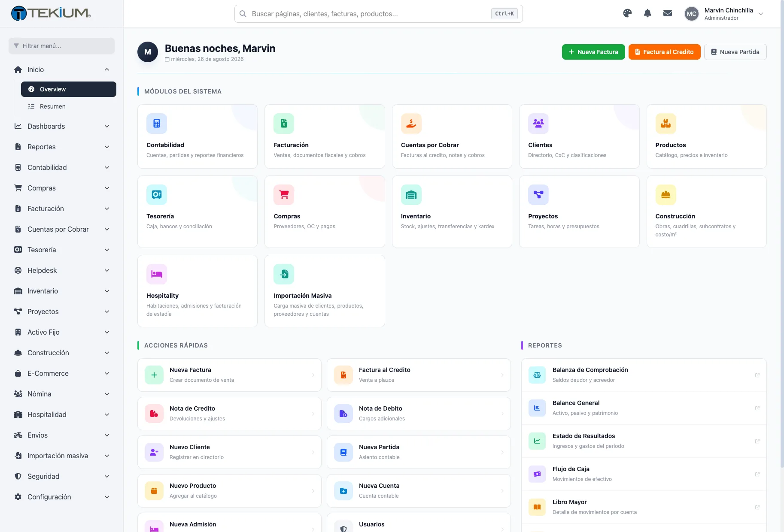Screen dimensions: 784x532
Task: Open Balanza de Comprobación external link icon
Action: click(x=757, y=375)
